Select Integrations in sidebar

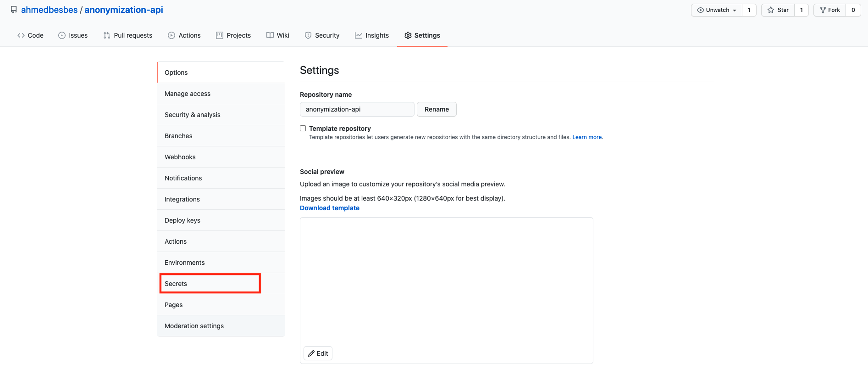click(221, 199)
